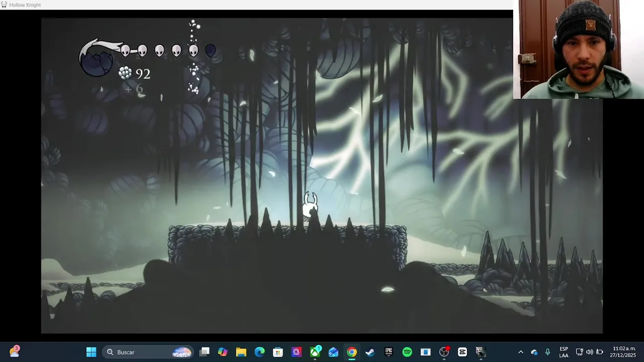Launch Copilot from the taskbar
644x362 pixels.
(222, 352)
